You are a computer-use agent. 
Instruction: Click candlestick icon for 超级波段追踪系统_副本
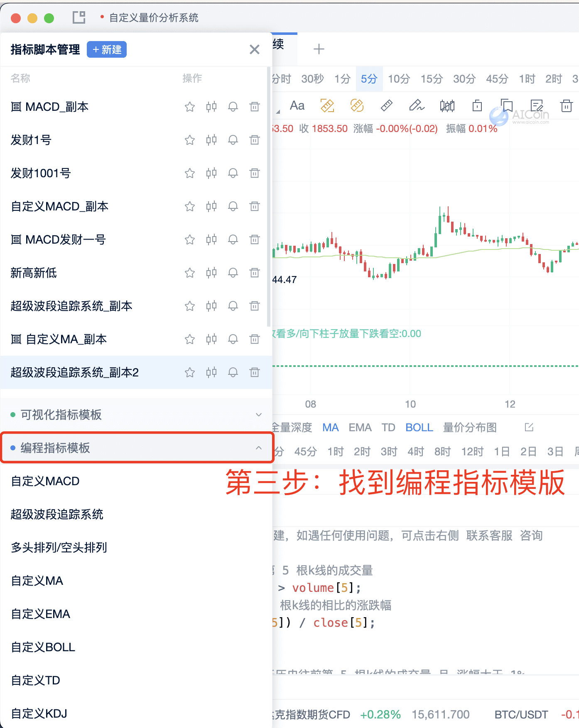click(211, 306)
